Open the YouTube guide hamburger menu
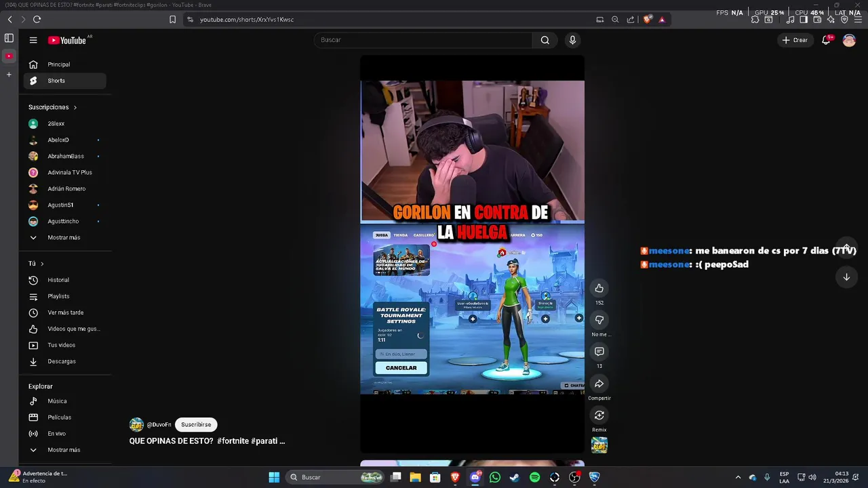This screenshot has height=488, width=868. click(x=33, y=40)
